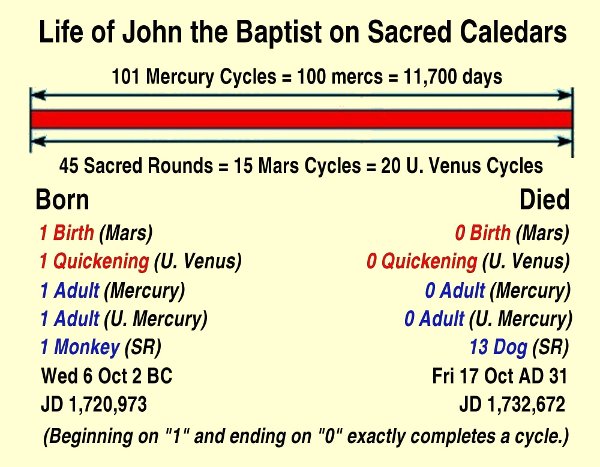Click the "0 Birth (Mars)" entry
This screenshot has width=600, height=467.
512,235
